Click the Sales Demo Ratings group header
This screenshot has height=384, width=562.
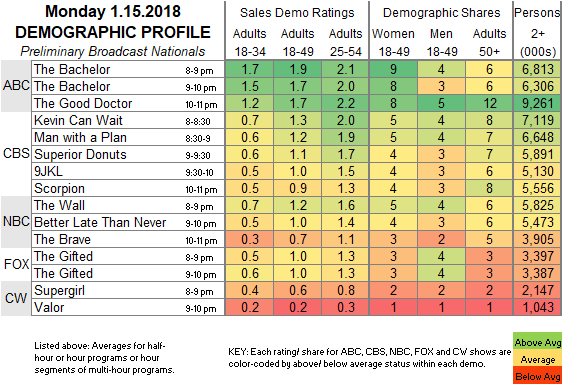tap(297, 13)
